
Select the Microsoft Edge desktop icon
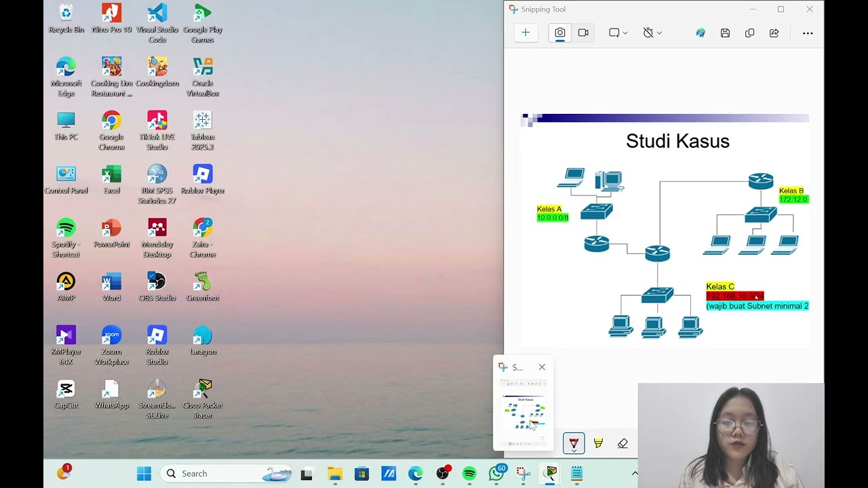[x=66, y=77]
